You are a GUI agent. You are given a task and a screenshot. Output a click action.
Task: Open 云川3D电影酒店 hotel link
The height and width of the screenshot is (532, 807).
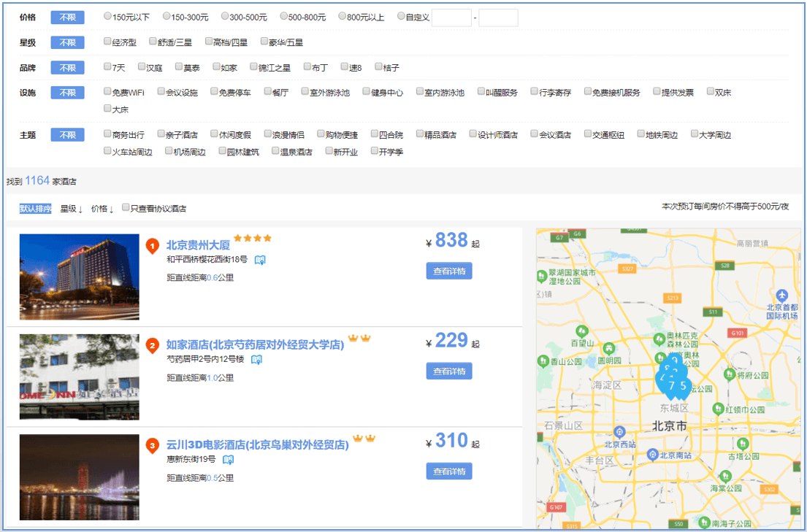pyautogui.click(x=257, y=444)
